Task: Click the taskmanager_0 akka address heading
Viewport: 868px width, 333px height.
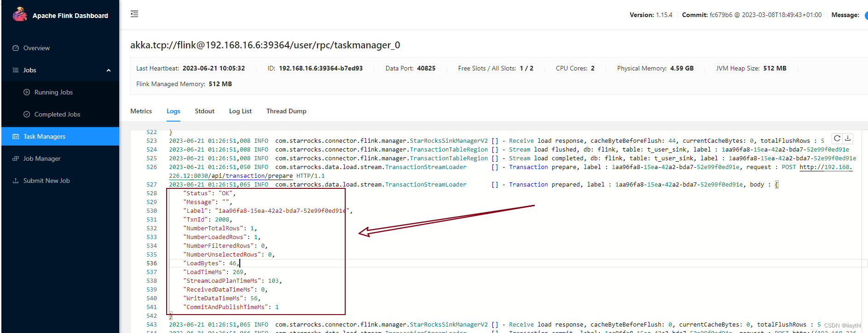Action: click(265, 45)
